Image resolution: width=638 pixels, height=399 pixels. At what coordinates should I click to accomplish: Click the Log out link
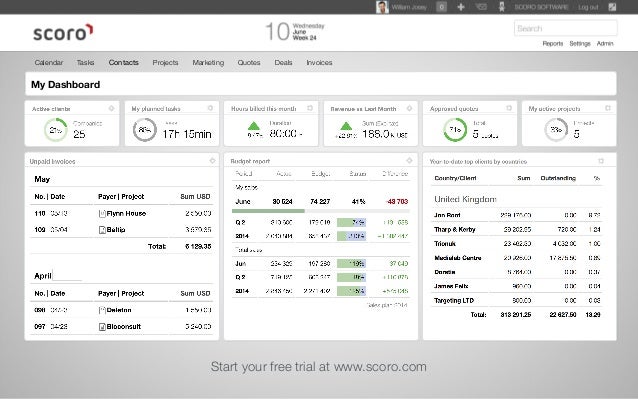(588, 7)
